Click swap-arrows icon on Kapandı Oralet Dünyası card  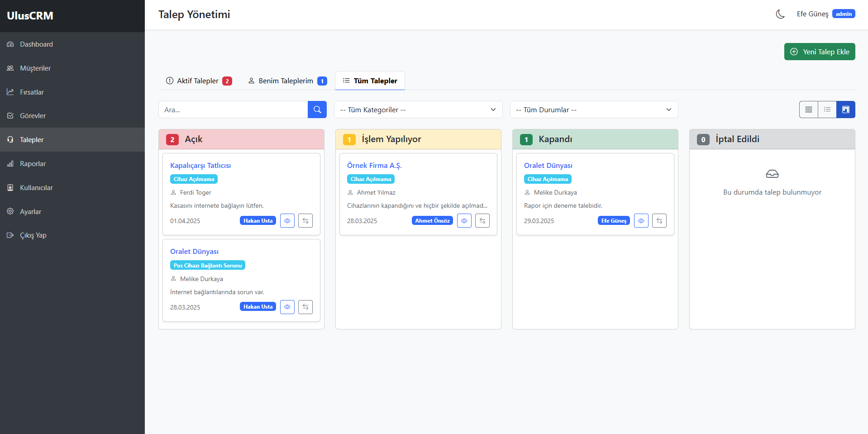(659, 221)
